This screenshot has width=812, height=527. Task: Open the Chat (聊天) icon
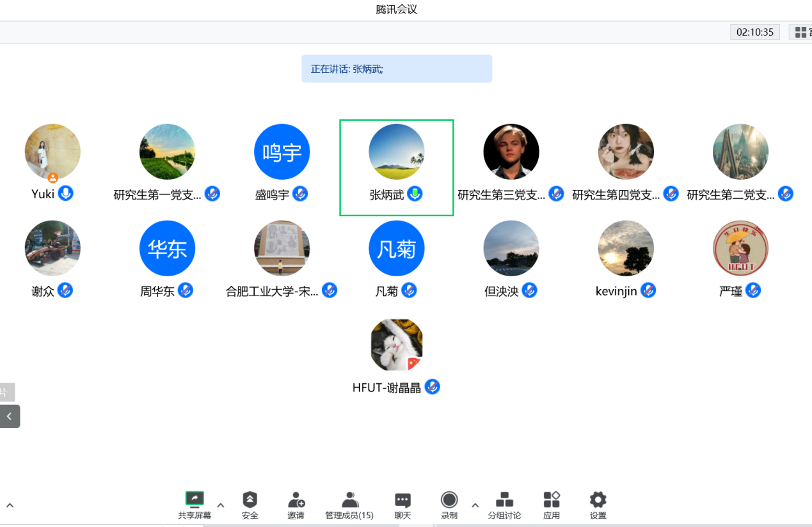tap(402, 499)
